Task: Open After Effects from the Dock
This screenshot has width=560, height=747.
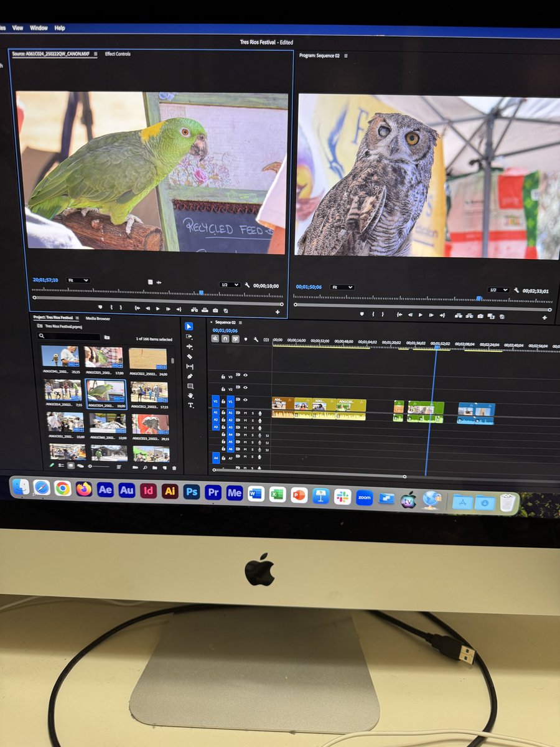Action: (105, 490)
